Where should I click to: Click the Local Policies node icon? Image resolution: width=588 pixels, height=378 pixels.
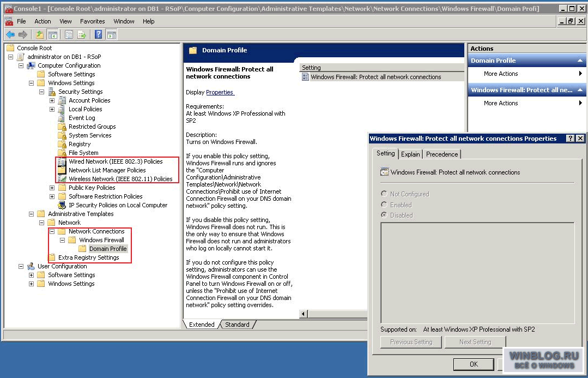point(62,109)
